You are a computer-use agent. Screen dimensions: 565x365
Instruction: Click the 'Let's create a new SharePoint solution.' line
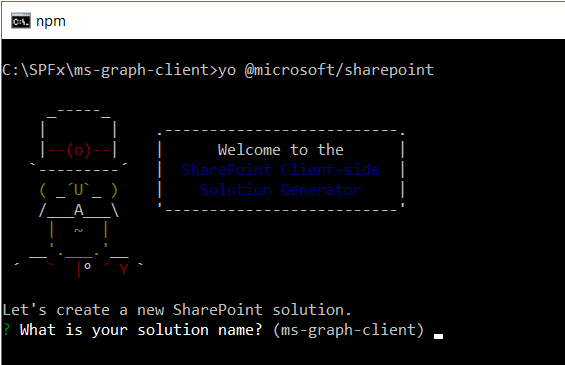(177, 310)
